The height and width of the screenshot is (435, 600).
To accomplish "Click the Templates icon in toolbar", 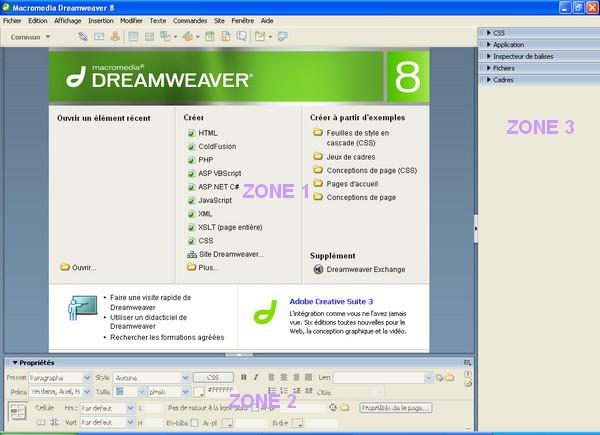I will (x=260, y=37).
